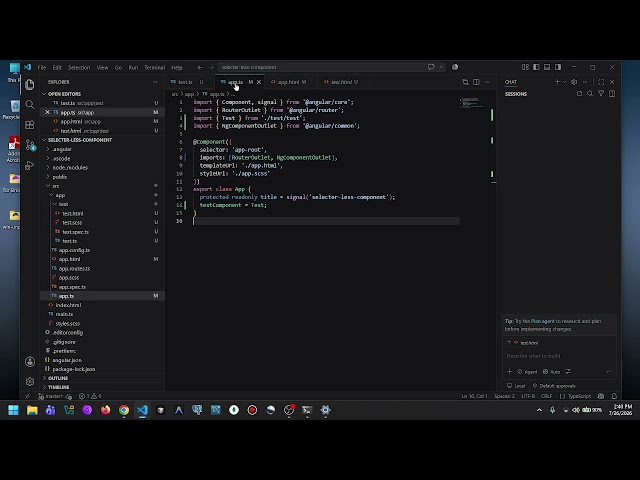The height and width of the screenshot is (480, 640).
Task: Open the Source Control view
Action: tap(30, 145)
